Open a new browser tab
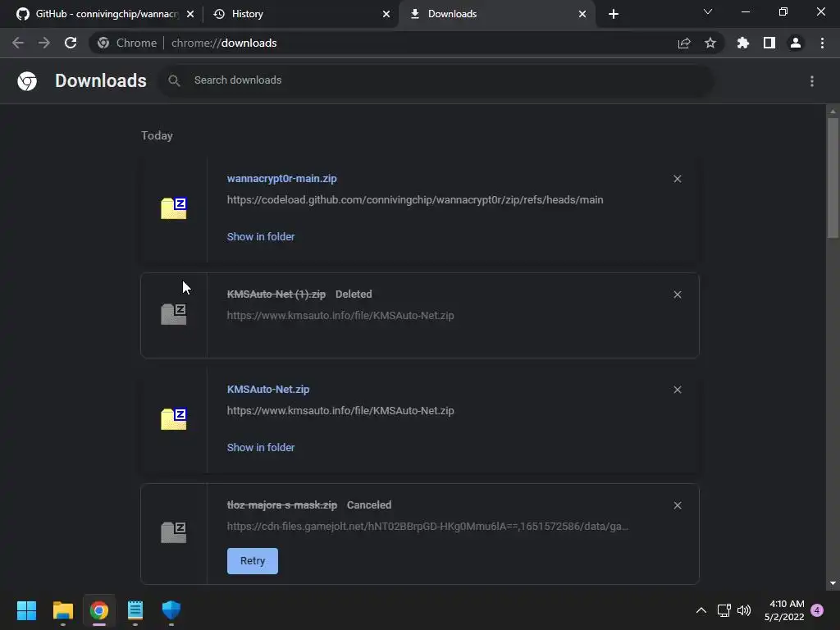Screen dimensions: 840x630 614,14
